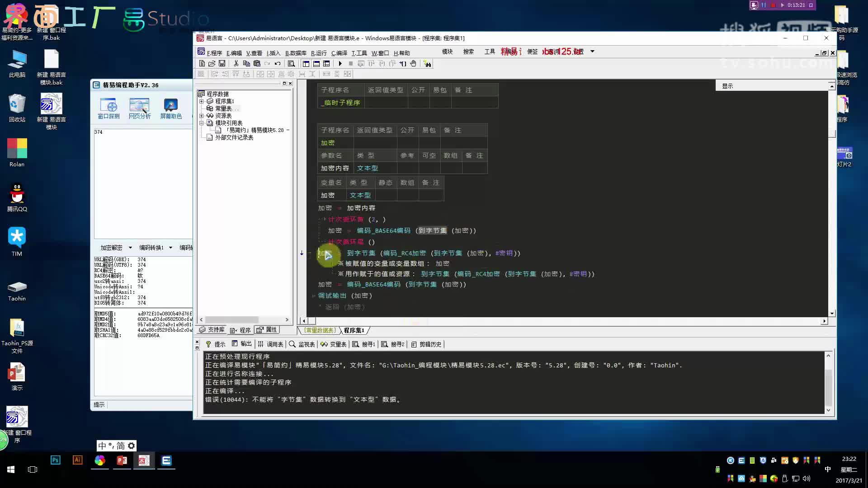The height and width of the screenshot is (488, 868).
Task: Switch to the 支持库 panel tab
Action: [x=212, y=330]
